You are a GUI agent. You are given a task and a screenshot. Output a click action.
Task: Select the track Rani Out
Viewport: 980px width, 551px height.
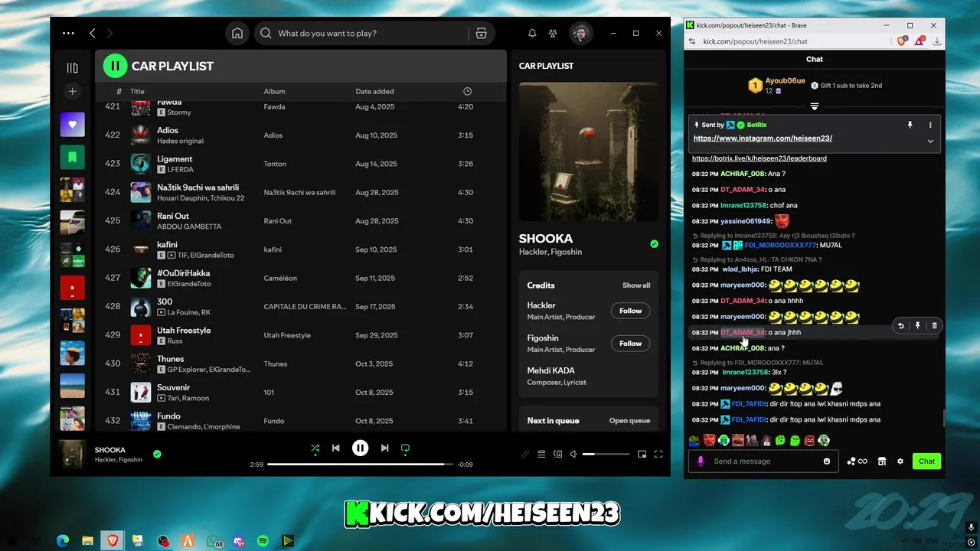(x=300, y=221)
